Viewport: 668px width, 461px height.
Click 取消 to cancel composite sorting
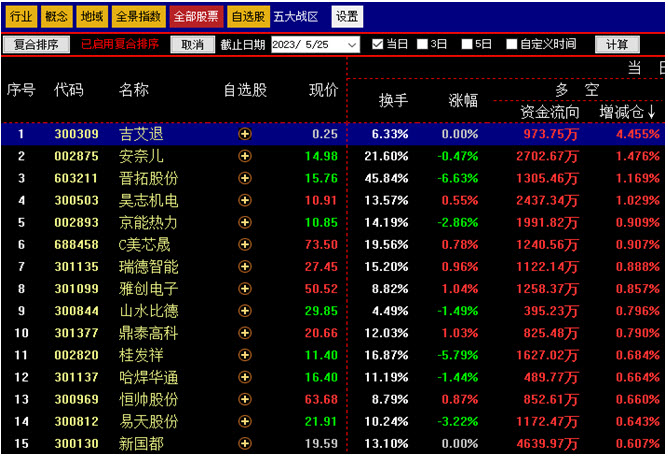pos(193,45)
